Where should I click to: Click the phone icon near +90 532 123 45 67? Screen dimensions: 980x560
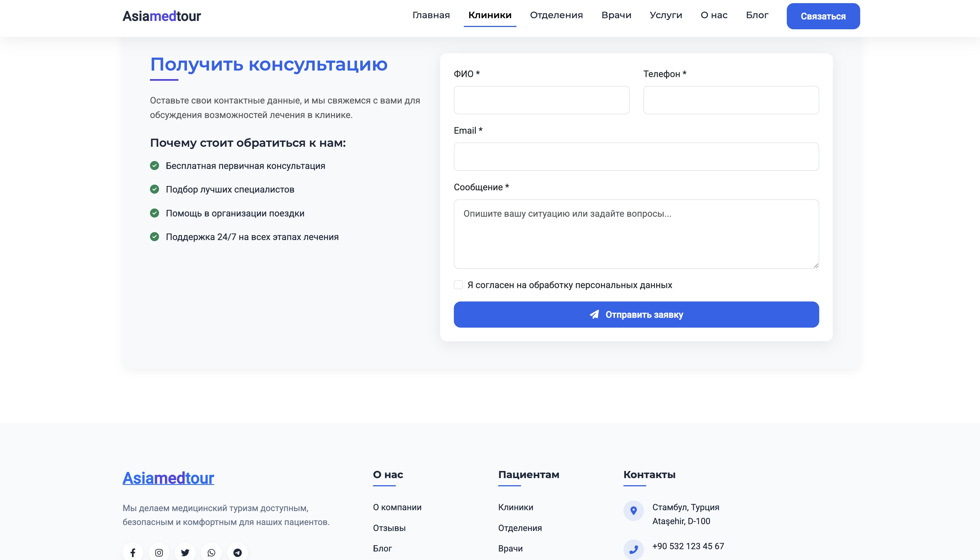click(633, 549)
